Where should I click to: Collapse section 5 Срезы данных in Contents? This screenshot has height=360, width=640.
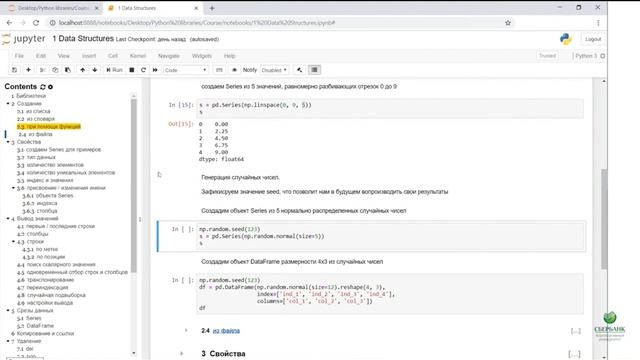pos(8,311)
